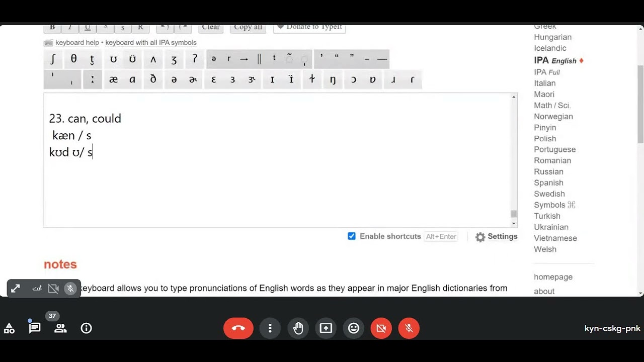Click the browser page vertical scrollbar
The width and height of the screenshot is (644, 362).
640,104
